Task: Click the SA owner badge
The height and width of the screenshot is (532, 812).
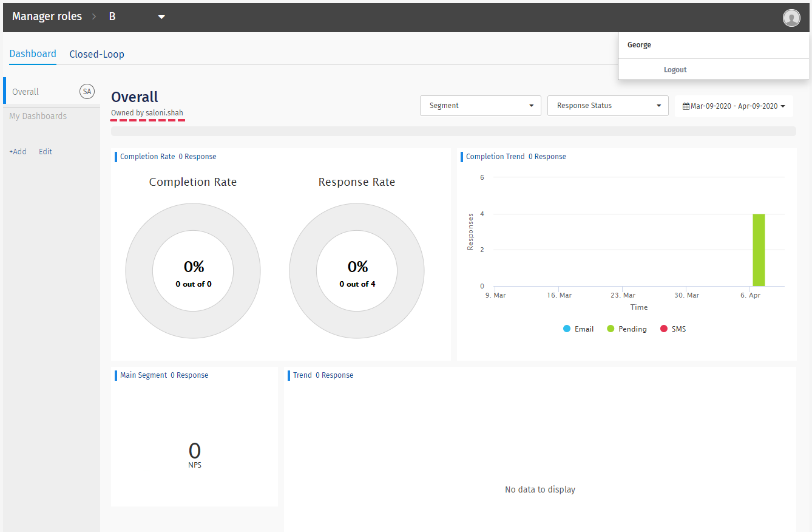Action: pos(87,92)
